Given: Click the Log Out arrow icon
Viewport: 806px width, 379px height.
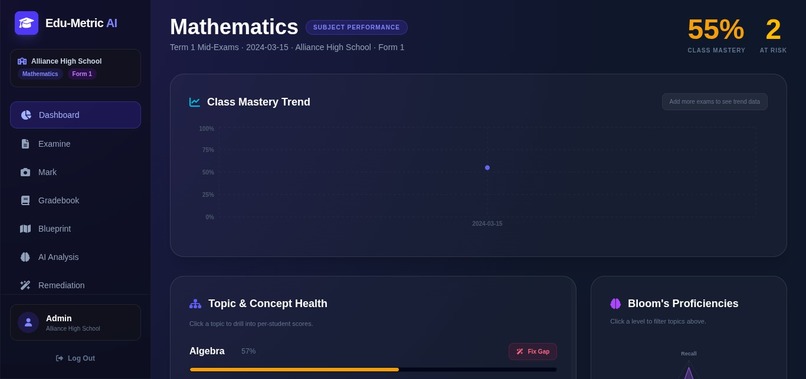Looking at the screenshot, I should point(60,358).
